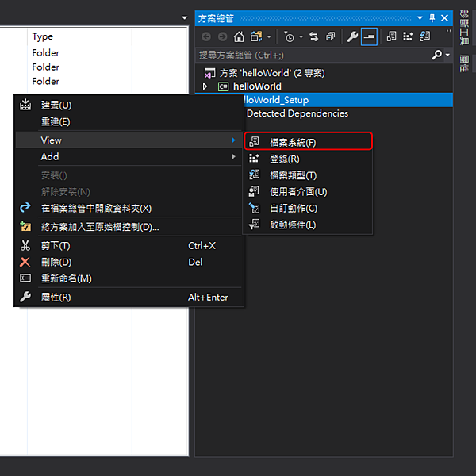Select 檔案類型(T) in View submenu
476x476 pixels.
coord(308,175)
